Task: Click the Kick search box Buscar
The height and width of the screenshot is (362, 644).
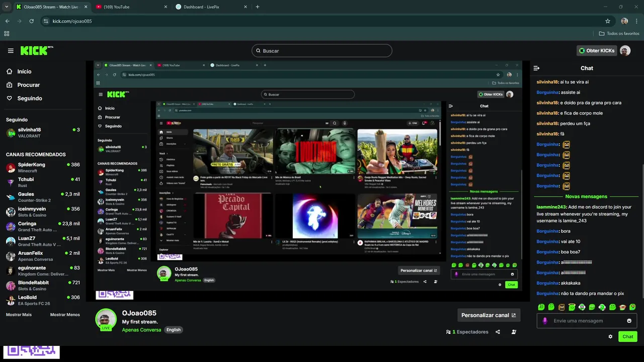Action: pos(321,51)
